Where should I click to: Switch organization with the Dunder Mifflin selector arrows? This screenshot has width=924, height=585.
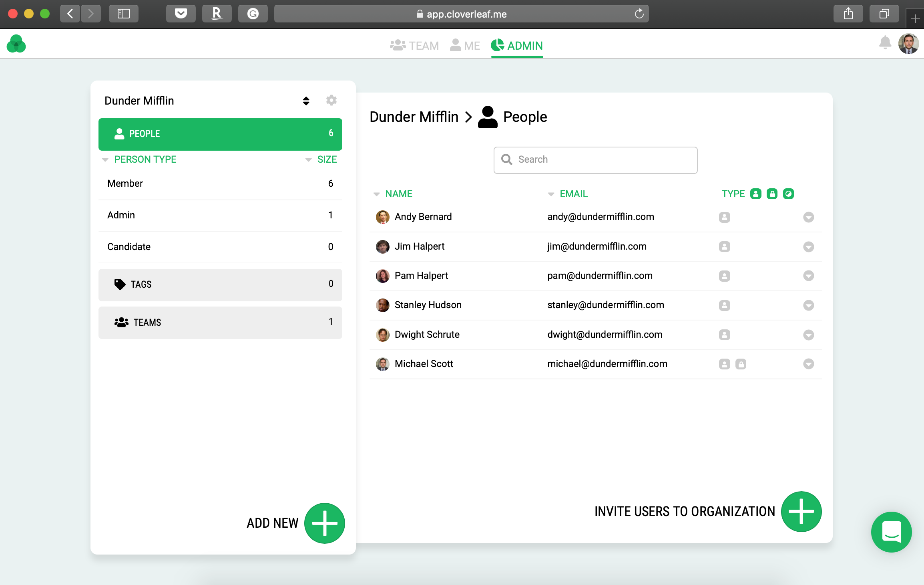click(x=306, y=101)
